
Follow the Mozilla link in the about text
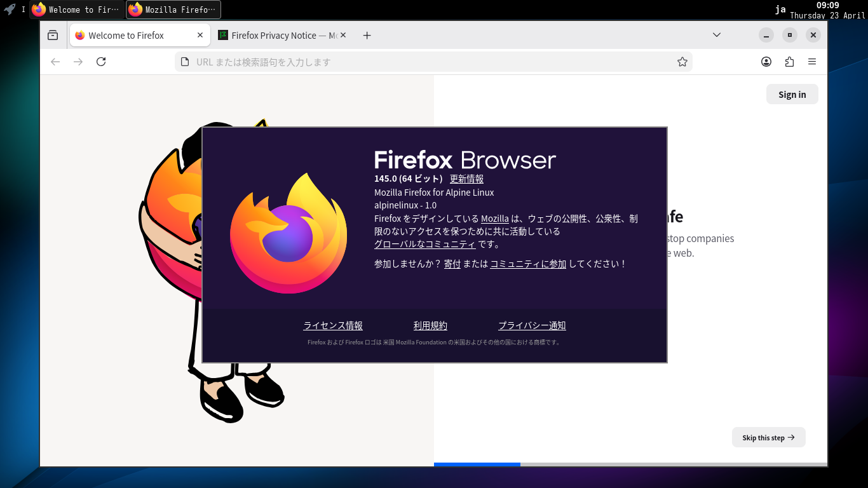click(495, 219)
